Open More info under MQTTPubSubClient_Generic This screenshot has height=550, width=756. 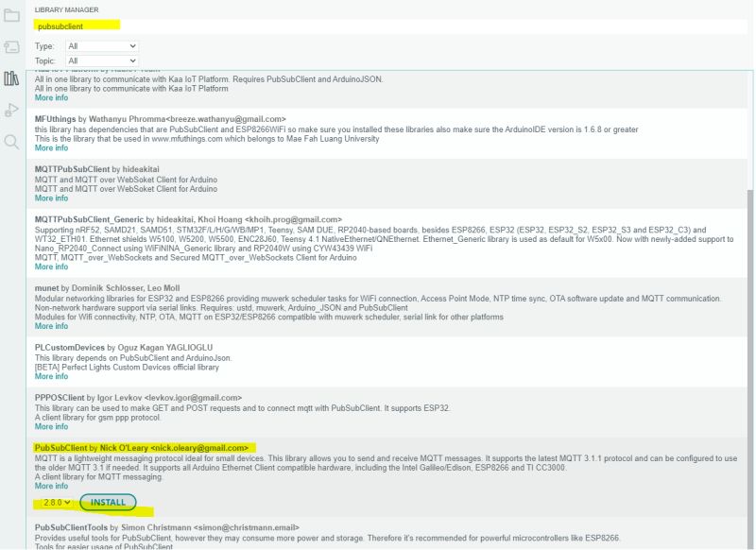[51, 266]
